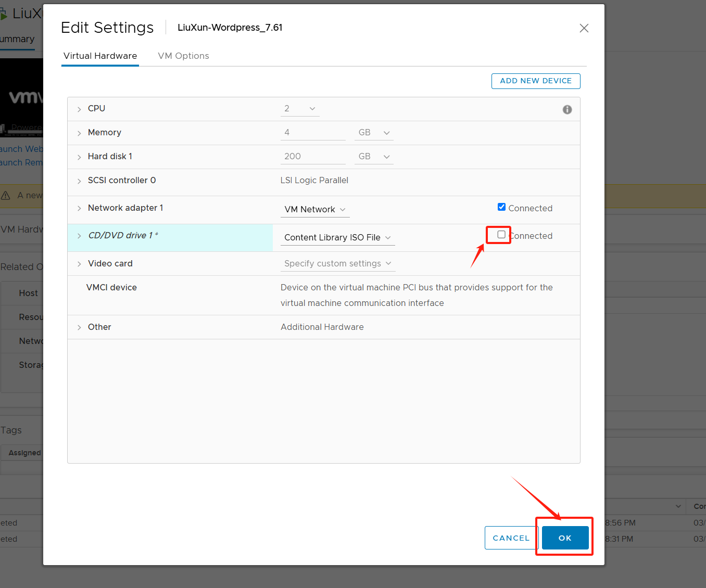The height and width of the screenshot is (588, 706).
Task: Click LSI Logic Parallel text
Action: coord(314,180)
